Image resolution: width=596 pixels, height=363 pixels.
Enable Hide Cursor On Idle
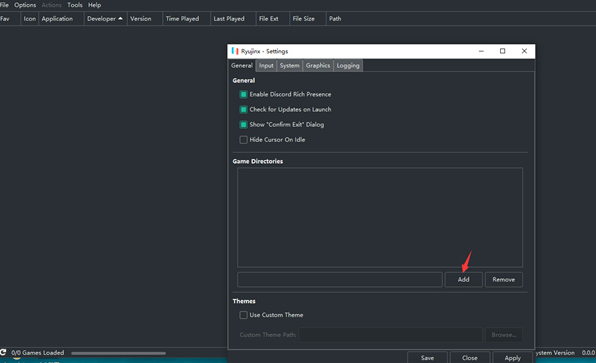point(243,140)
